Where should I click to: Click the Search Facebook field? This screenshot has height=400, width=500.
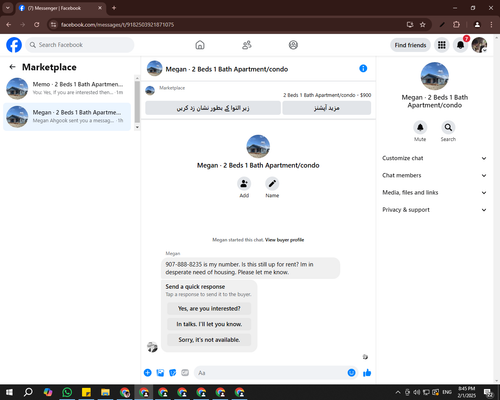click(x=80, y=45)
